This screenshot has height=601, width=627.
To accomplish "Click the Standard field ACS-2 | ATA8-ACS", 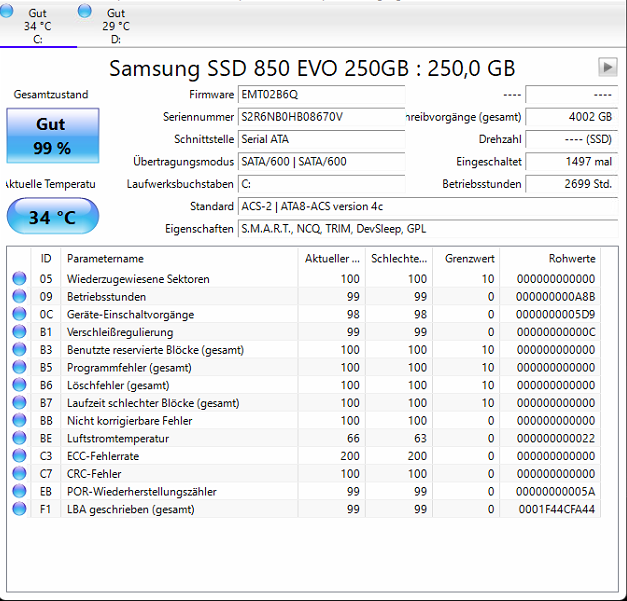I will pyautogui.click(x=428, y=207).
